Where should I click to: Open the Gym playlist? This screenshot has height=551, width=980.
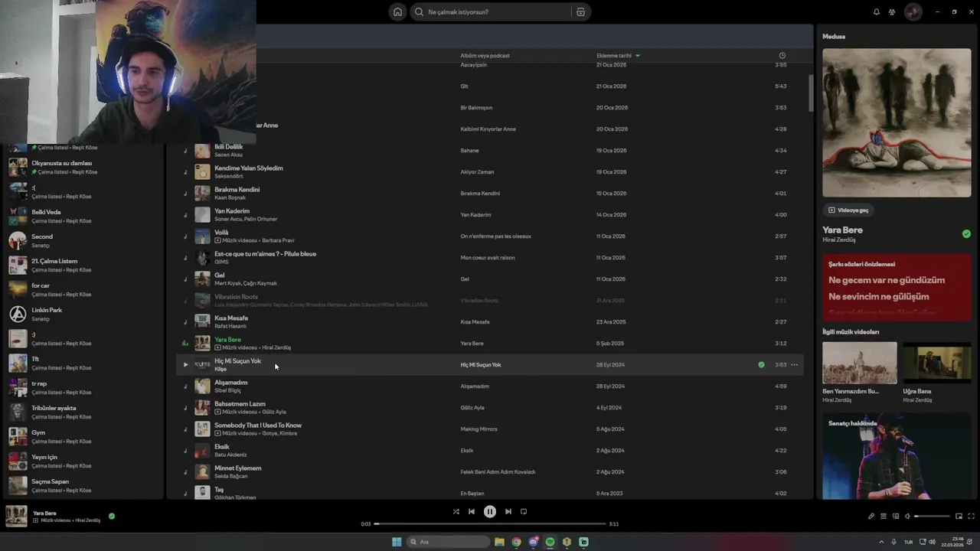[x=82, y=436]
